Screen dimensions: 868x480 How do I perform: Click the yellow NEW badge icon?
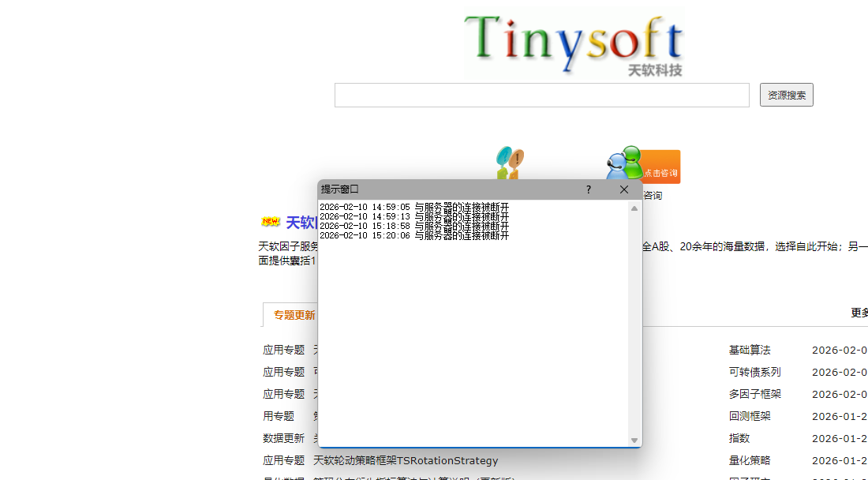coord(271,222)
